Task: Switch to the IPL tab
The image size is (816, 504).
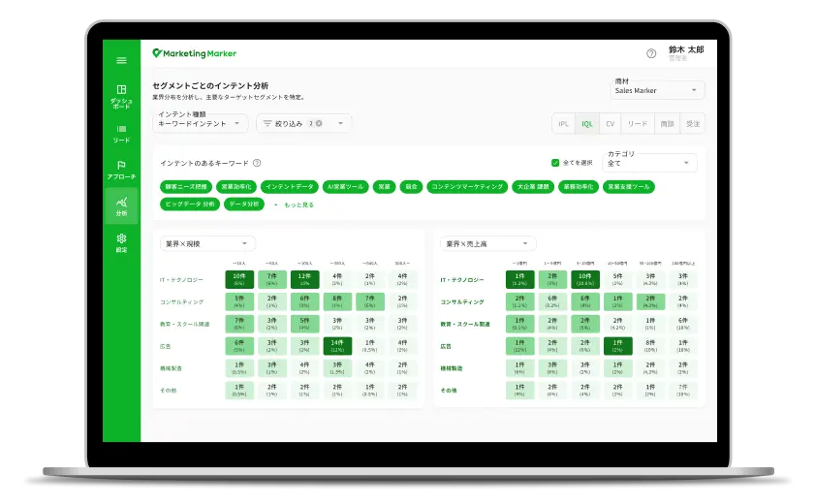Action: [x=564, y=123]
